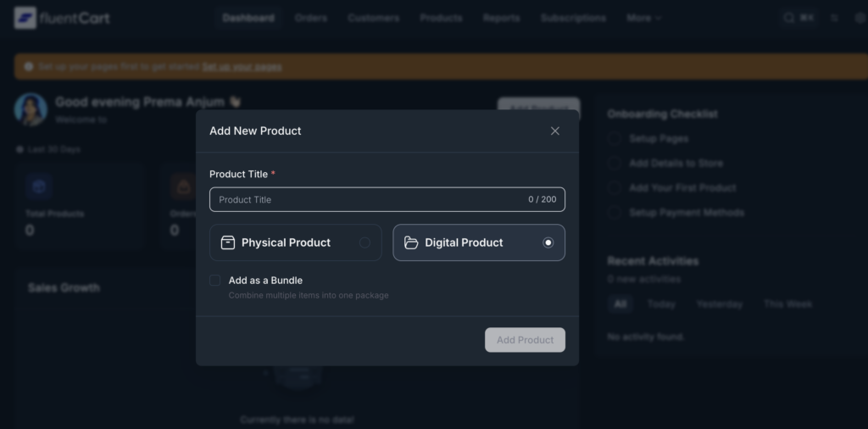Click the Set up your pages link
Viewport: 868px width, 429px height.
tap(242, 66)
